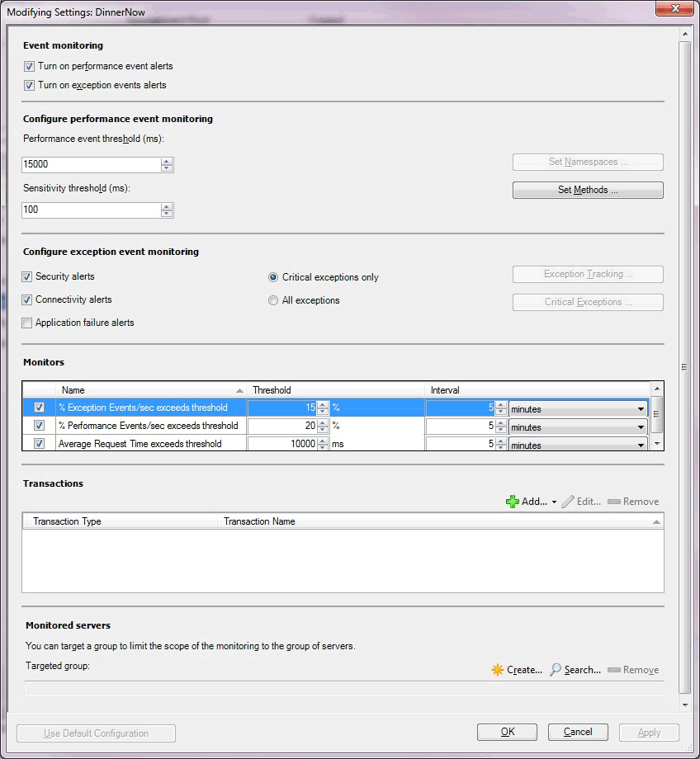Sort by Transaction Name column header
Image resolution: width=700 pixels, height=759 pixels.
point(440,521)
